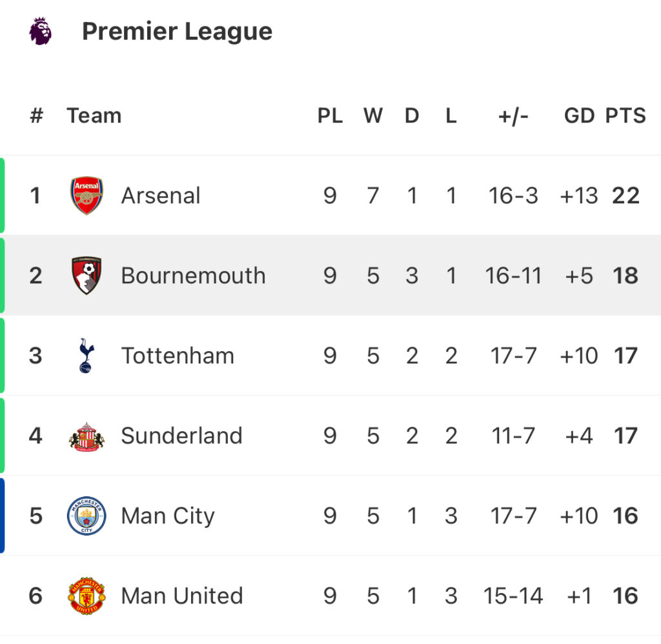This screenshot has width=661, height=644.
Task: Click Arsenal's 22 points value
Action: [625, 196]
